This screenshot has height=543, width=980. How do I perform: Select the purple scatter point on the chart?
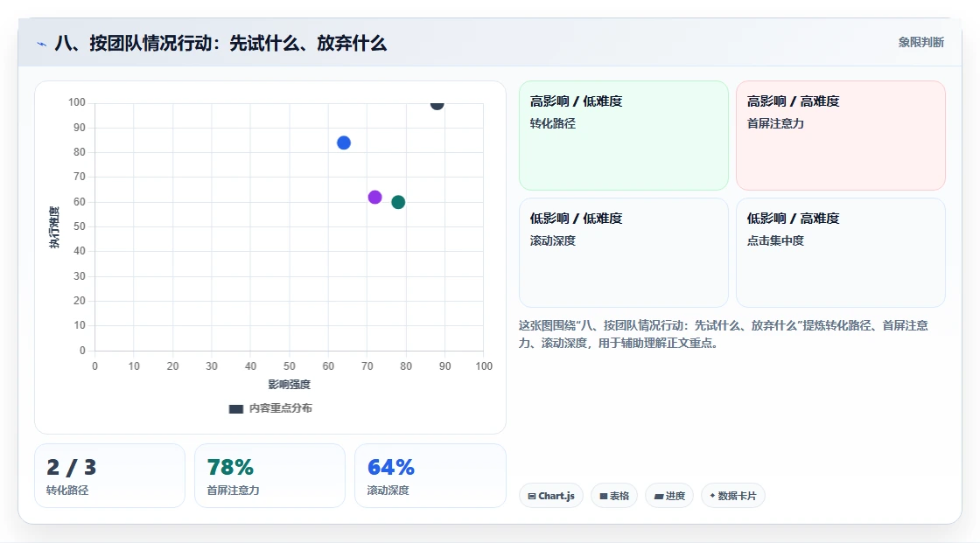click(x=375, y=198)
